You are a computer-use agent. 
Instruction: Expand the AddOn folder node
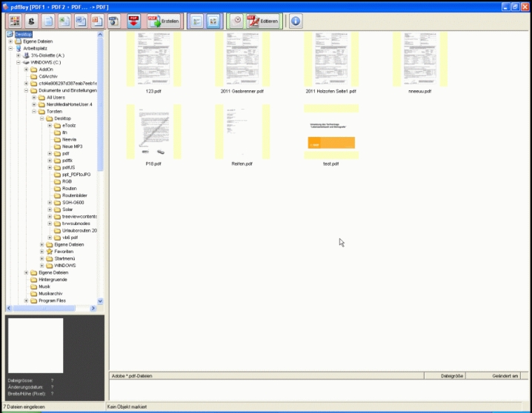[x=26, y=70]
